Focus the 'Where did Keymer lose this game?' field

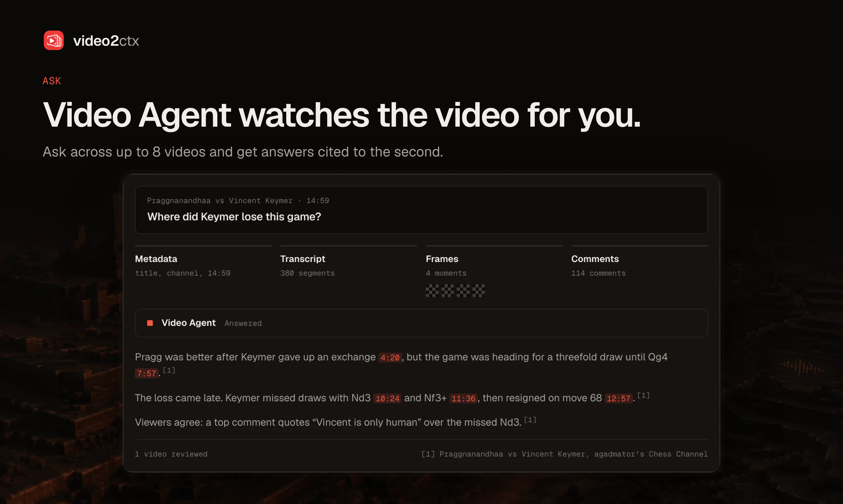(x=421, y=210)
